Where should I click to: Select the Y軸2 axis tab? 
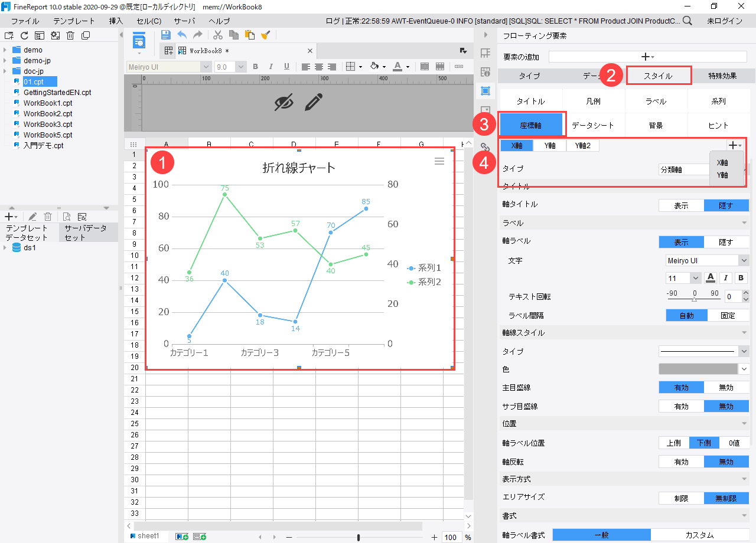click(583, 145)
